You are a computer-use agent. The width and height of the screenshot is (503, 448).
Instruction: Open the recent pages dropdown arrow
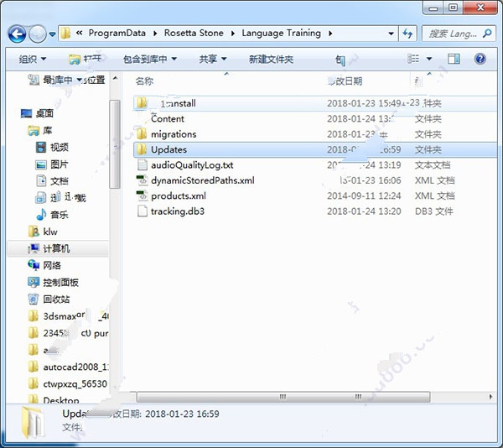point(52,34)
